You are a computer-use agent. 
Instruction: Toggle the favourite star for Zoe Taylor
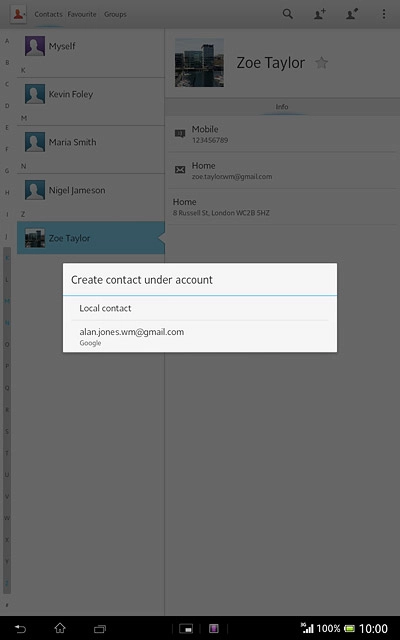coord(322,63)
